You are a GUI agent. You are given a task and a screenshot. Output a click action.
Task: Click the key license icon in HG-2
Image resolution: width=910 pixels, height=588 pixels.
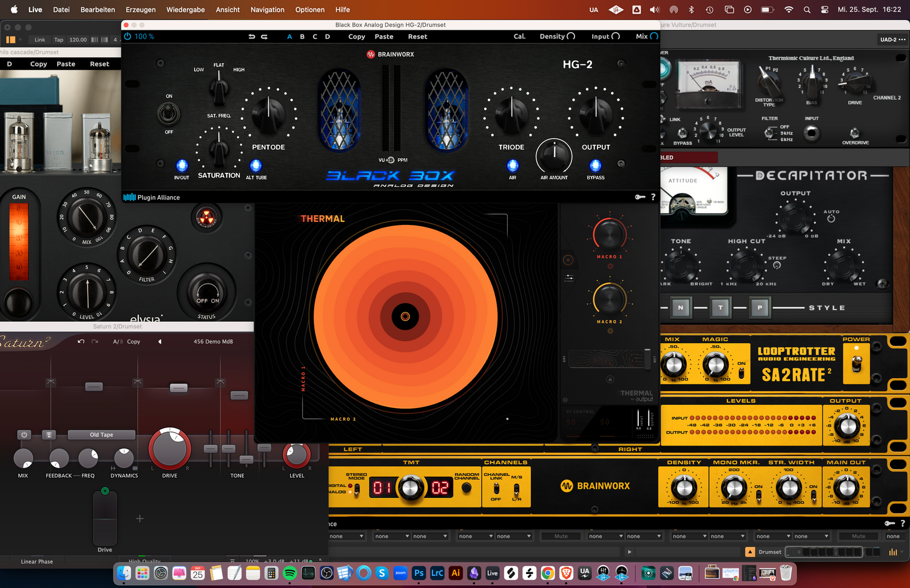(x=640, y=197)
